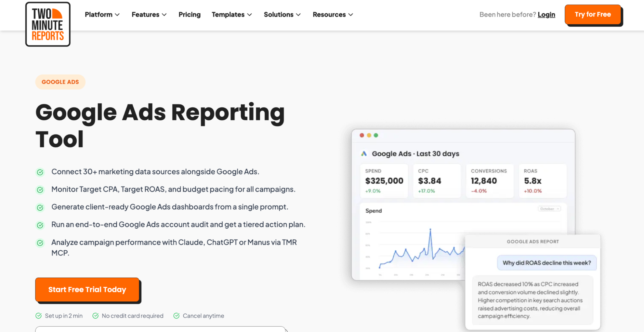Click the 'Been here before?' text
This screenshot has width=644, height=332.
click(x=507, y=14)
